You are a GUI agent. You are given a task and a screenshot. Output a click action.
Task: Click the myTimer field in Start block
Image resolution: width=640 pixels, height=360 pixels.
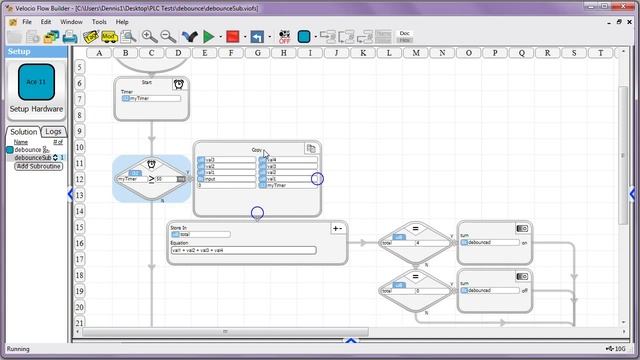point(151,98)
